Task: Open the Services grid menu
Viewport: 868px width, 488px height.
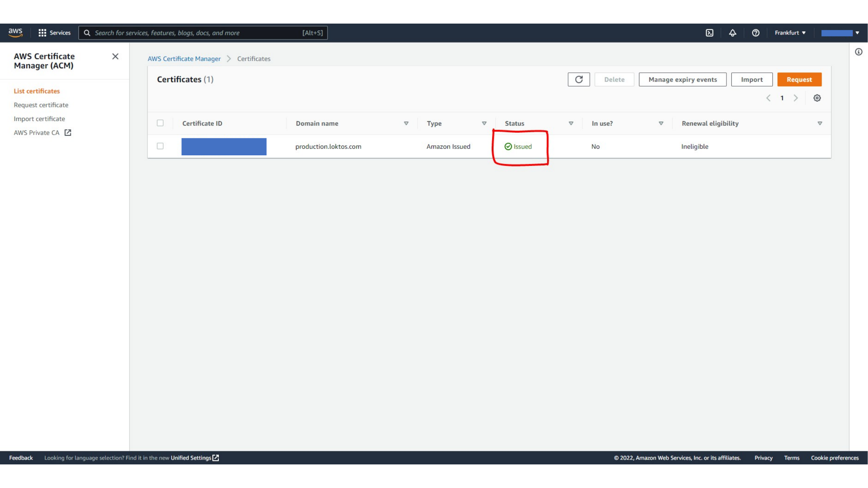Action: [54, 33]
